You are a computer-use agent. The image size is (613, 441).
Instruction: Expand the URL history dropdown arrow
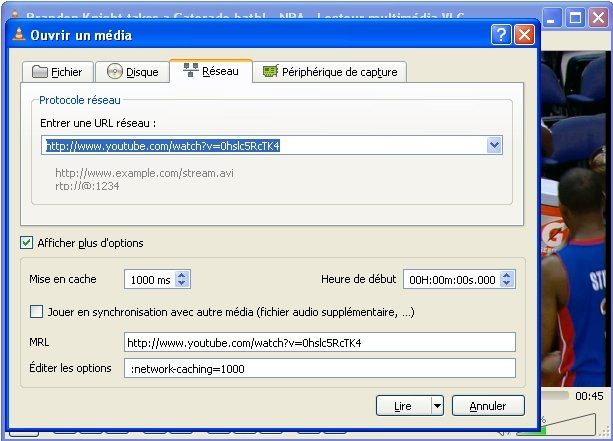[x=494, y=145]
